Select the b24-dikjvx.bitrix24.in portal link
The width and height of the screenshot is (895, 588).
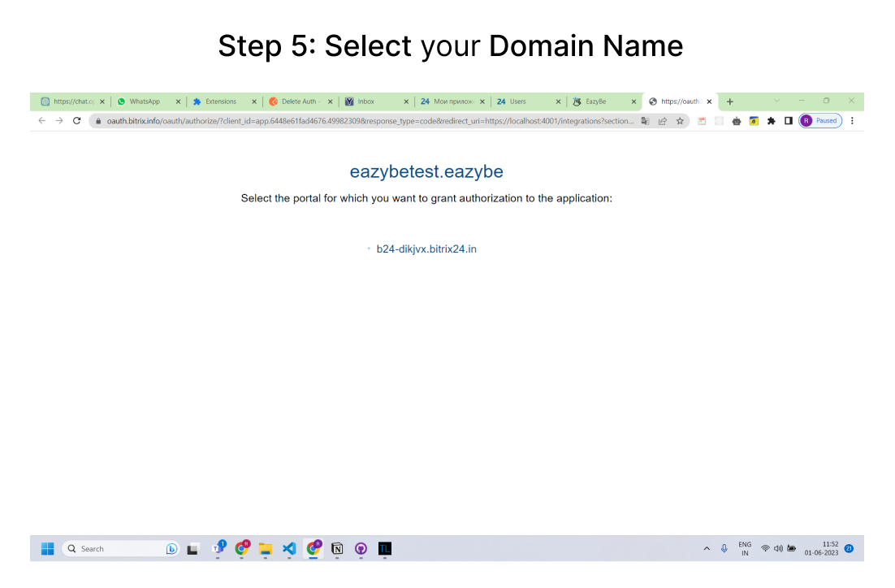coord(426,249)
